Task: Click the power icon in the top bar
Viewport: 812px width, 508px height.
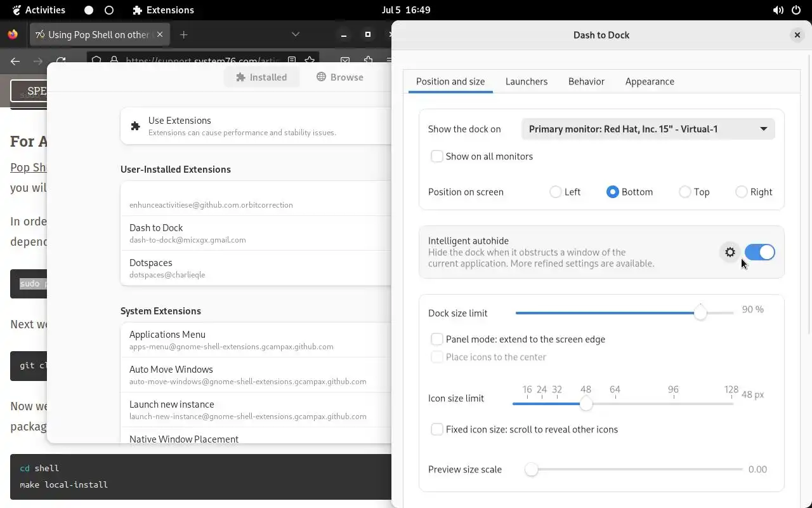Action: point(796,10)
